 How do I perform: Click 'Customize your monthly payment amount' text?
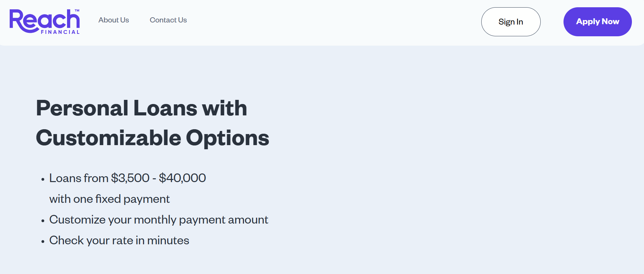tap(159, 220)
